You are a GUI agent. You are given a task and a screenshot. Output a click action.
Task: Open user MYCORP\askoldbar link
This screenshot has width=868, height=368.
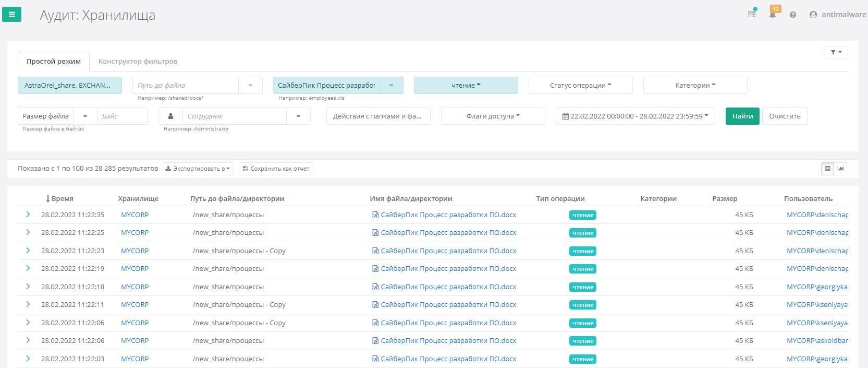817,340
